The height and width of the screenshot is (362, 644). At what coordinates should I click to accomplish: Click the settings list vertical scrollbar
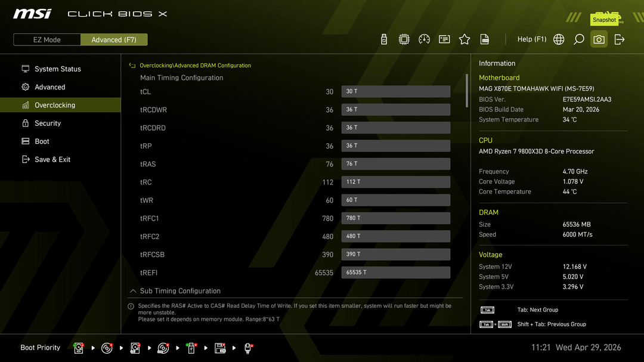point(466,91)
